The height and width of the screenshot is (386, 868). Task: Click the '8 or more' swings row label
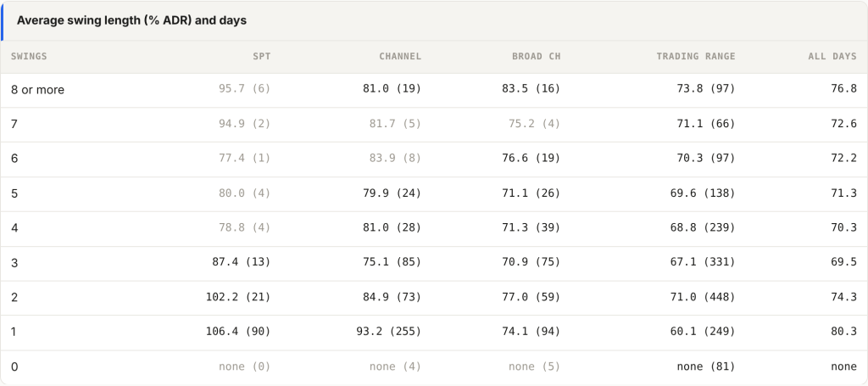click(x=37, y=90)
